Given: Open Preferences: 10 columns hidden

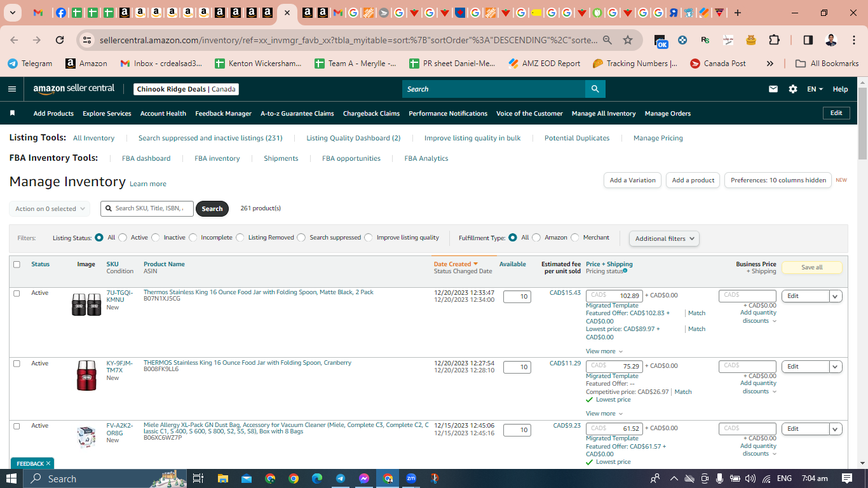Looking at the screenshot, I should point(778,180).
